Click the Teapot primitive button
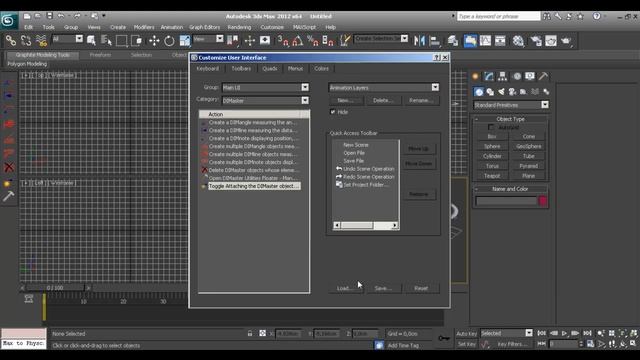 492,176
